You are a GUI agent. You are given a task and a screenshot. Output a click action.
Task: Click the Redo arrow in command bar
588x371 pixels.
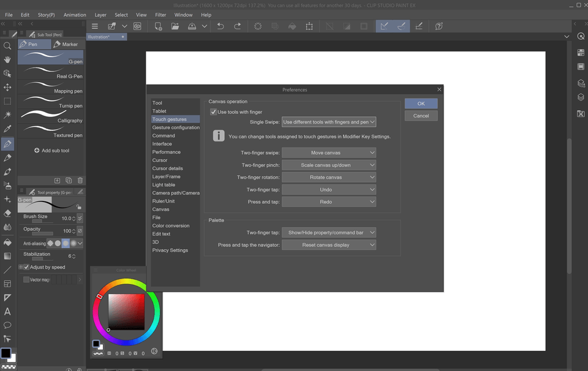tap(238, 26)
